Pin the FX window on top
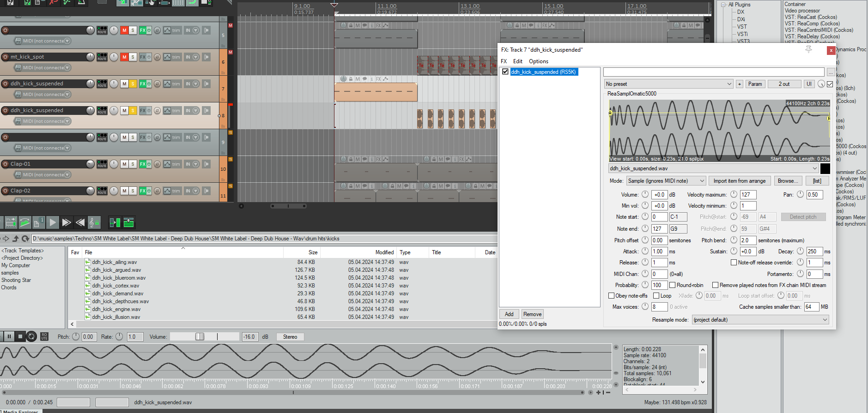Screen dimensions: 868x413 [x=808, y=49]
